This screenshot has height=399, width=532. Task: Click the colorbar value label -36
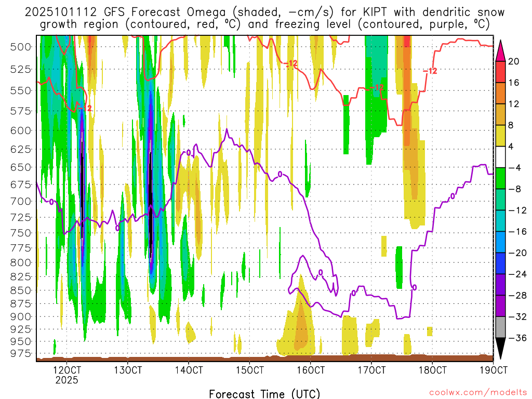517,338
